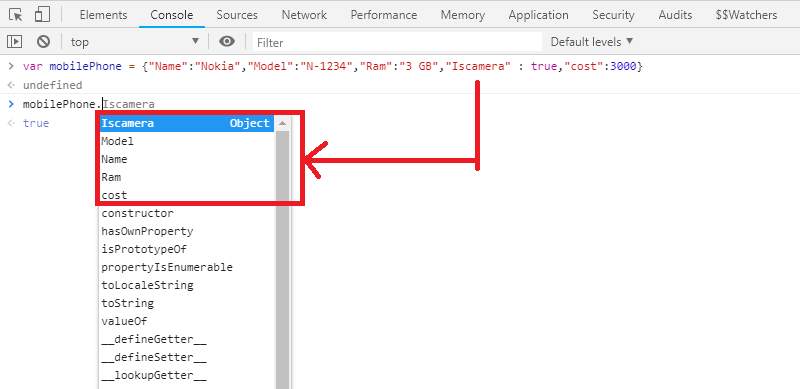Open the Application tab
This screenshot has height=389, width=800.
[x=538, y=15]
